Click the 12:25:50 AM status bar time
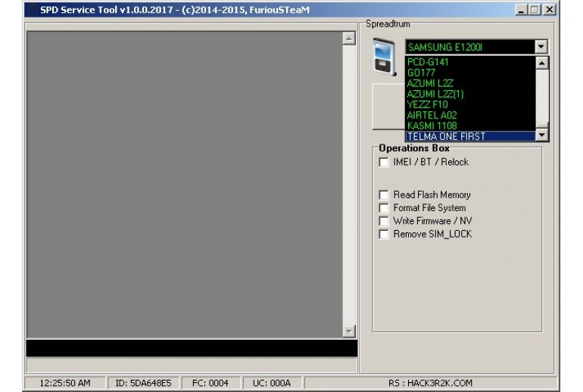The width and height of the screenshot is (583, 392). [65, 383]
